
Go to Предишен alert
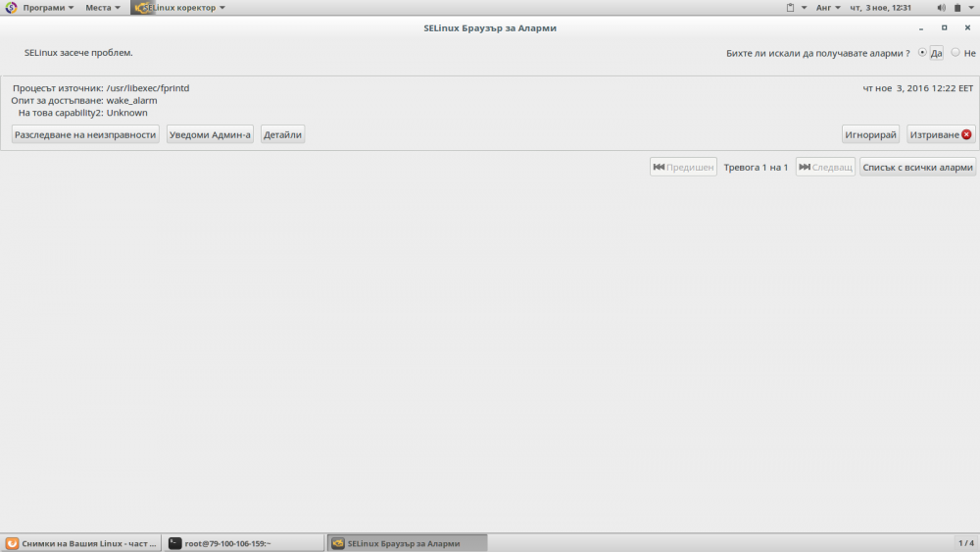(683, 167)
